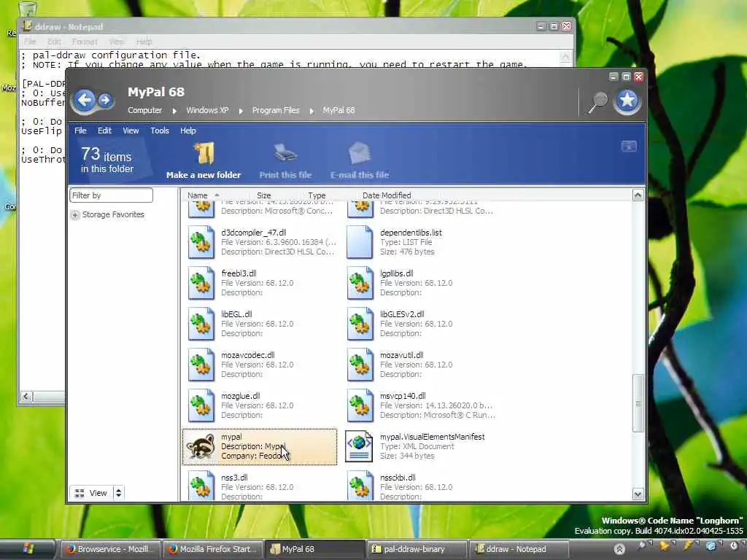
Task: Open the Edit menu in MyPal 68 window
Action: [x=104, y=131]
